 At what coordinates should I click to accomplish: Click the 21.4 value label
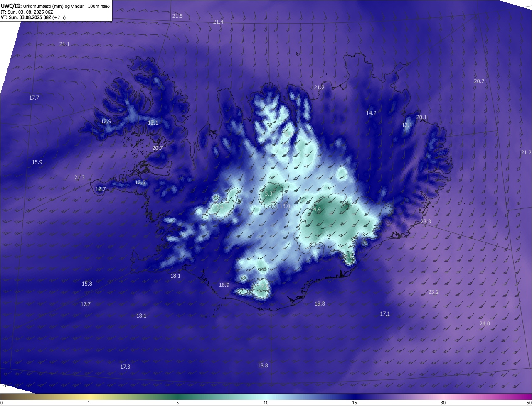(218, 22)
